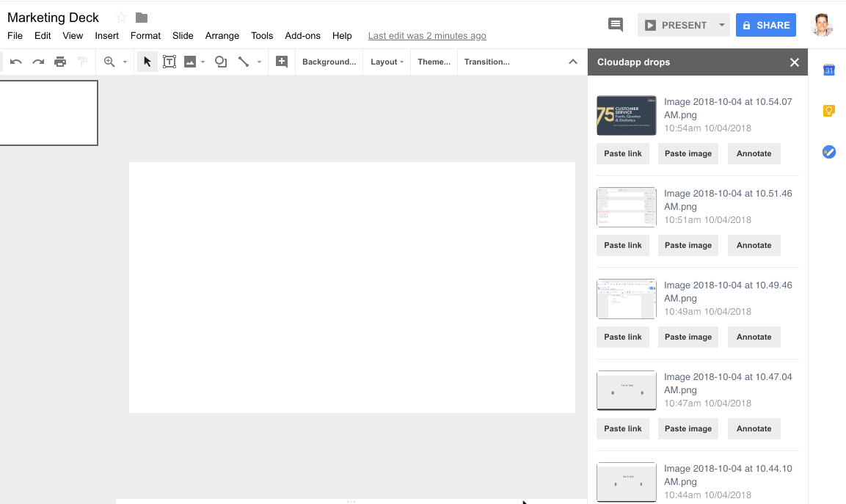Select the Line tool

pos(244,62)
